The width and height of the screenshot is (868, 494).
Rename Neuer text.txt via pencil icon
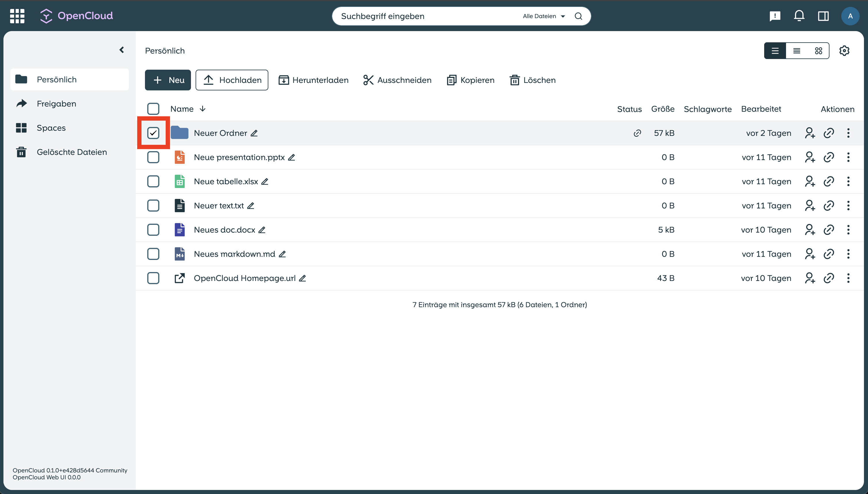(251, 206)
